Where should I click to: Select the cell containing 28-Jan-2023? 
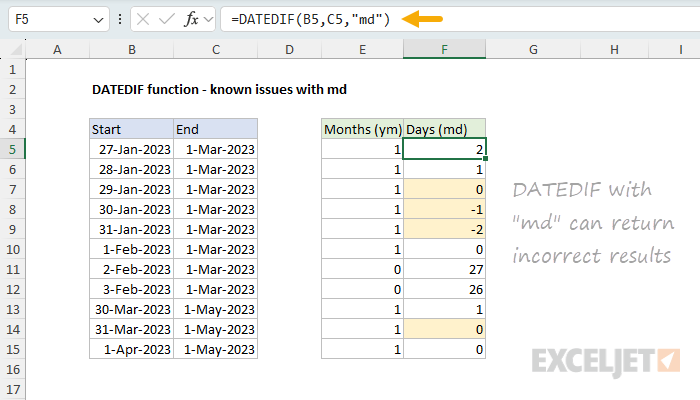[131, 169]
